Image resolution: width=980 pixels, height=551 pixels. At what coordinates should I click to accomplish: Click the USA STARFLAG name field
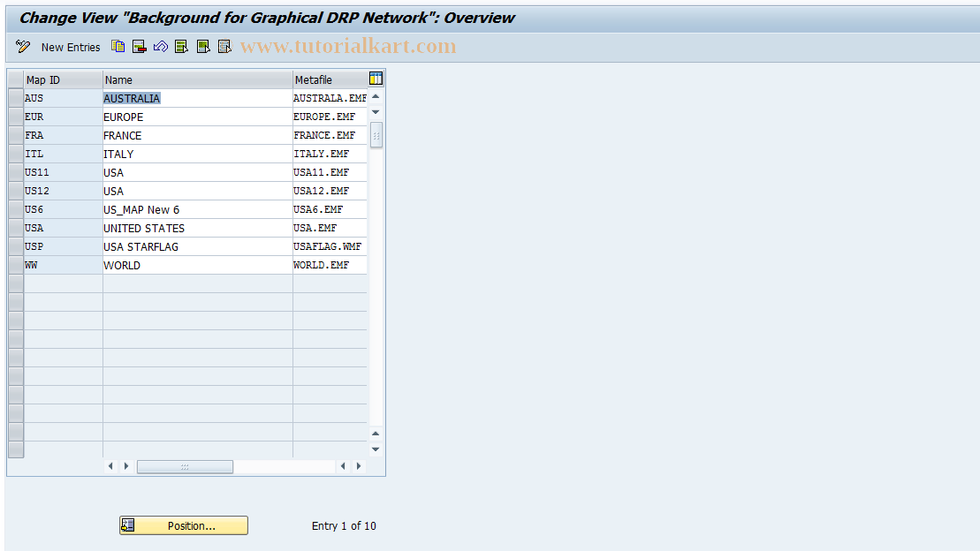197,246
